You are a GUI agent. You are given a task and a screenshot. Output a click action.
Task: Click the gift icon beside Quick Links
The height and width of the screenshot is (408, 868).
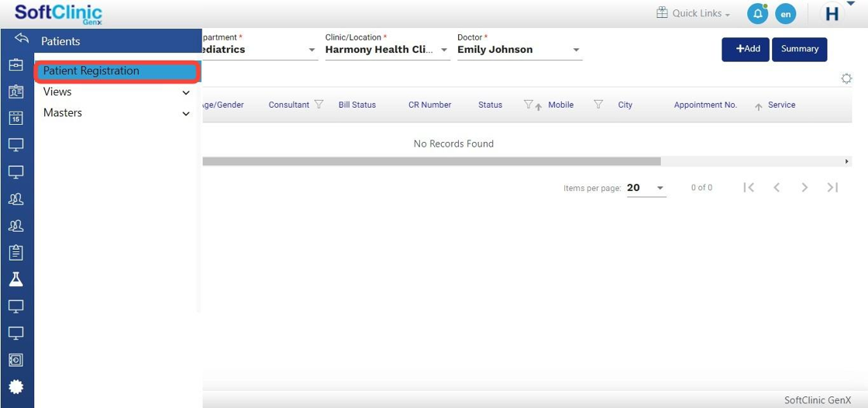(x=662, y=12)
